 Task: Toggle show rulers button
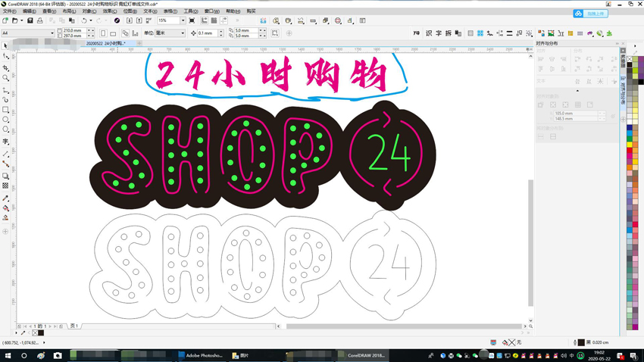click(x=204, y=20)
